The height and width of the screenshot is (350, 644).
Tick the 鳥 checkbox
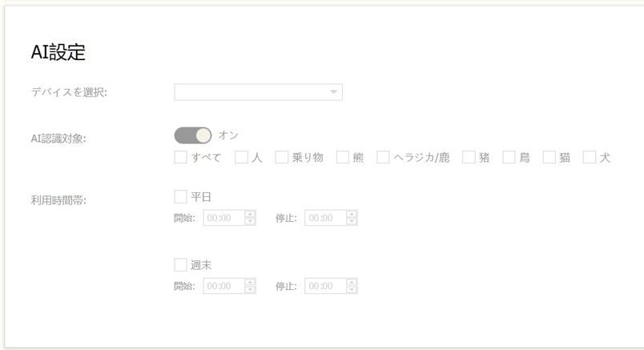click(509, 158)
